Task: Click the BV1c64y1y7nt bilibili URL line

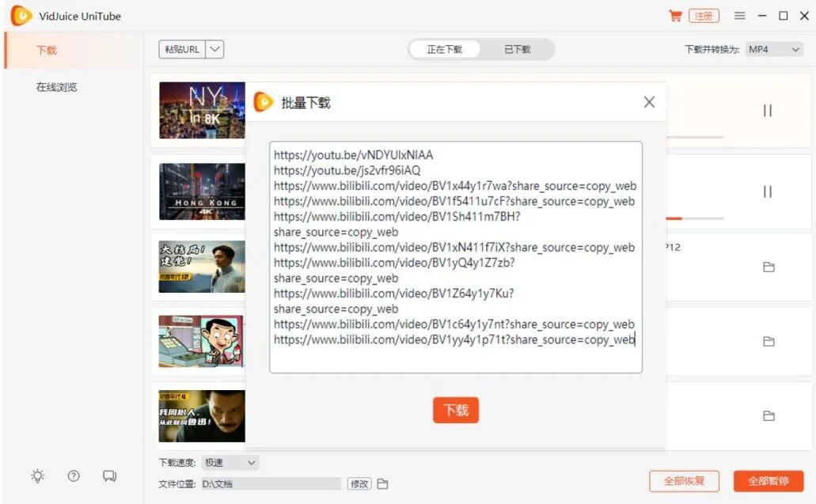Action: tap(454, 324)
